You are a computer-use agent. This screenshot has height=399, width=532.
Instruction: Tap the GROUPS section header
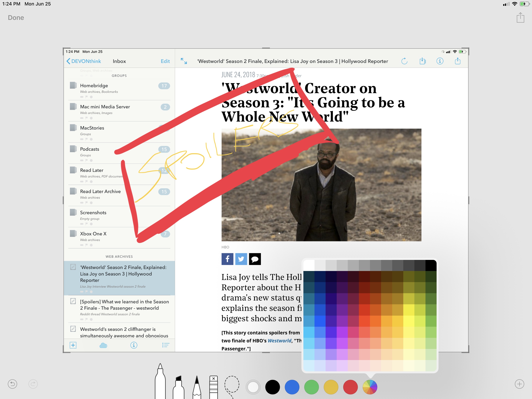tap(119, 76)
